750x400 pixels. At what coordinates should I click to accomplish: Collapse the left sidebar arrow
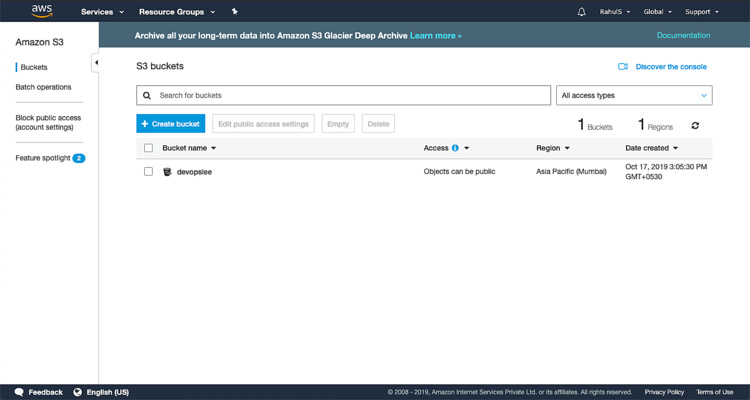pos(95,62)
